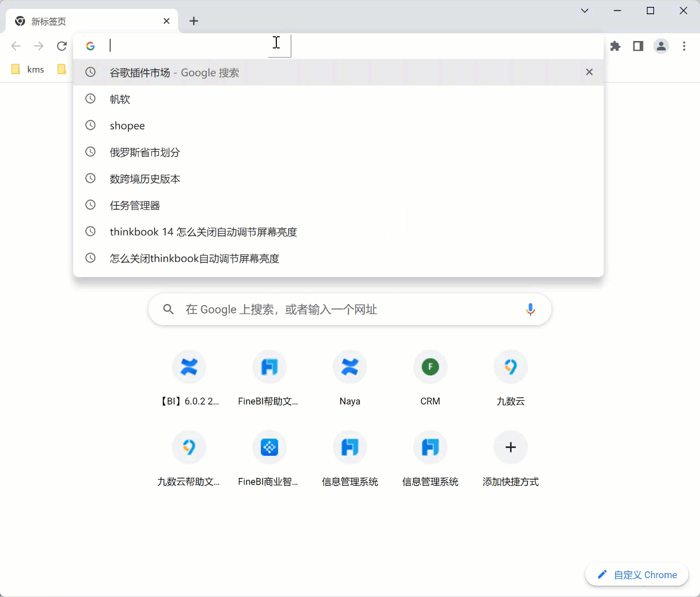Open the 信息管理系统 shortcut beside FineBI商业智
This screenshot has width=700, height=597.
coord(350,459)
